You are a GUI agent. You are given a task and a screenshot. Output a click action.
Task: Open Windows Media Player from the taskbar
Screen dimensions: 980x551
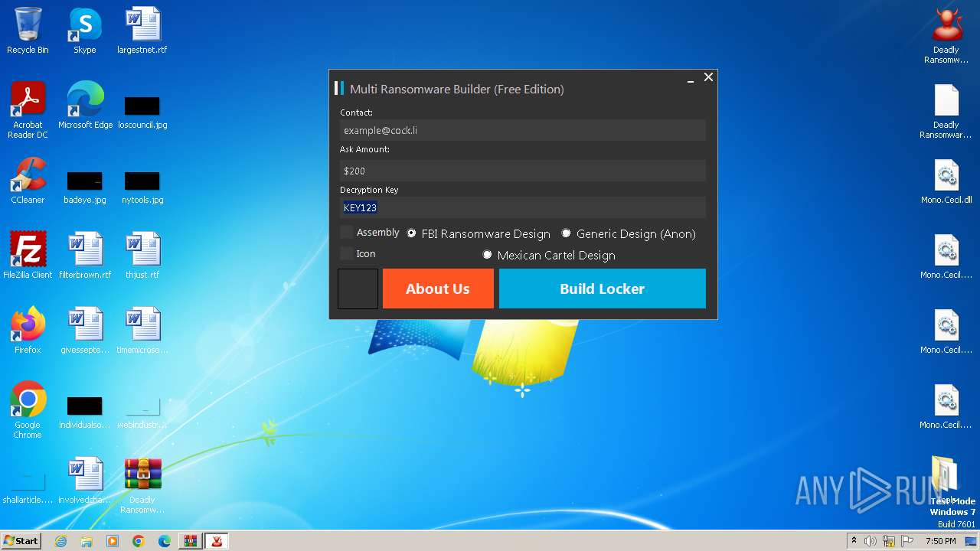(113, 541)
